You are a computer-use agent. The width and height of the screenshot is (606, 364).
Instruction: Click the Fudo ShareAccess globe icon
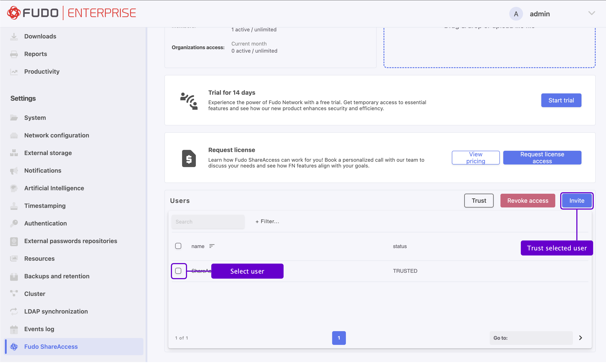[14, 347]
